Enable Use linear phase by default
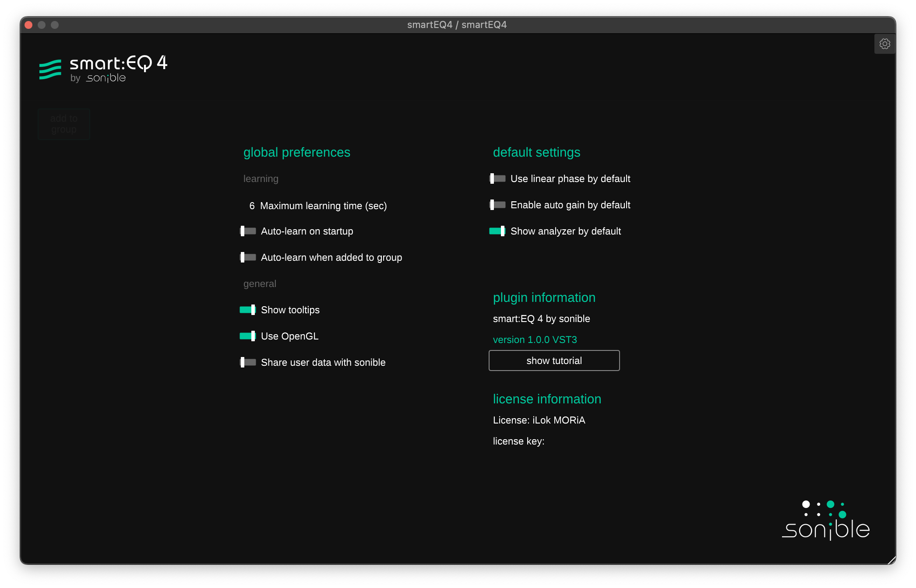 click(x=497, y=178)
